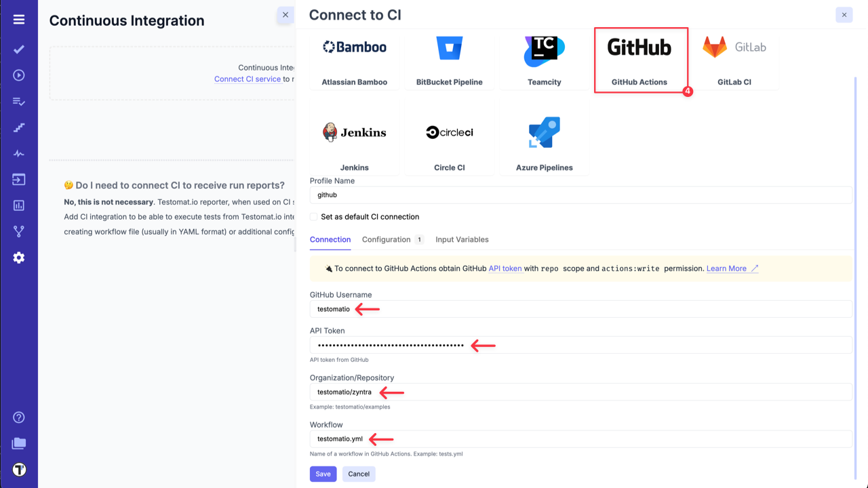The height and width of the screenshot is (488, 868).
Task: Open the branching version control sidebar icon
Action: pos(18,230)
